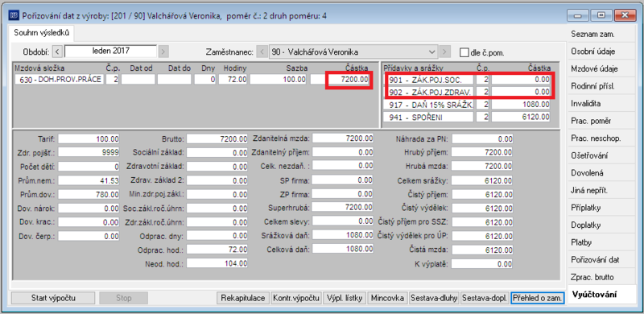
Task: Open Zprac. brutto side tab
Action: (x=602, y=278)
